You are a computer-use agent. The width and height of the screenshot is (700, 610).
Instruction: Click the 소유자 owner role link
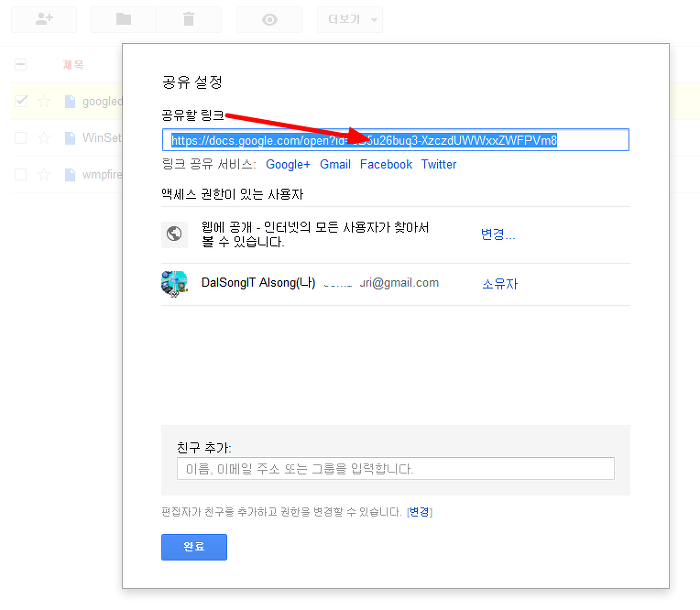(500, 284)
